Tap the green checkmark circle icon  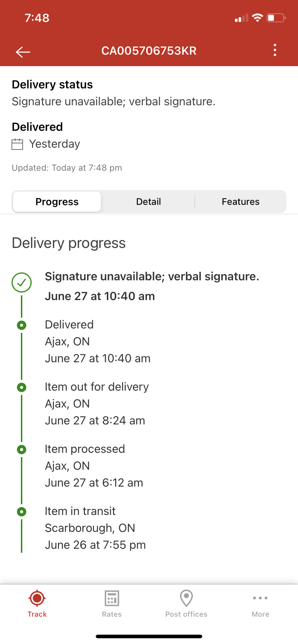point(22,282)
